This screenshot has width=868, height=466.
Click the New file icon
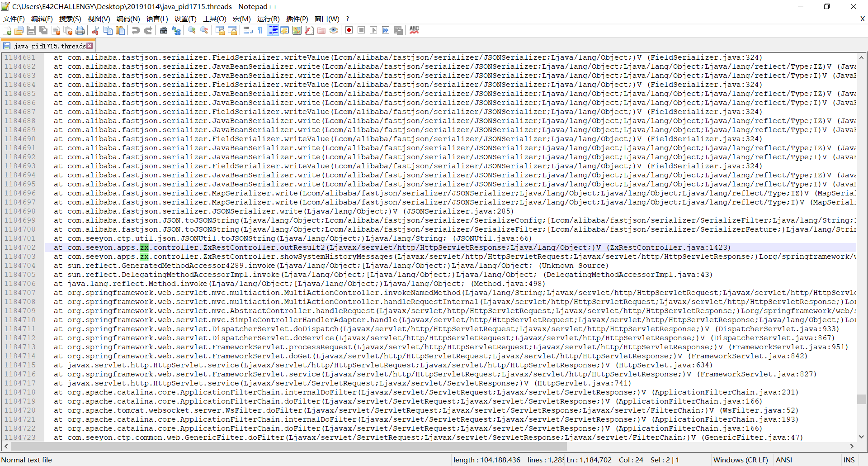7,30
